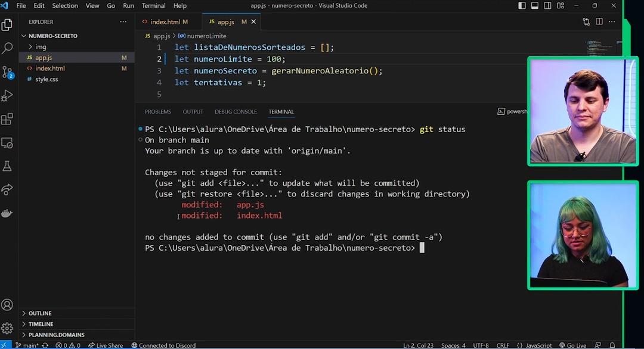Screen dimensions: 644x349
Task: Change CRLF end of line sequence
Action: point(503,345)
